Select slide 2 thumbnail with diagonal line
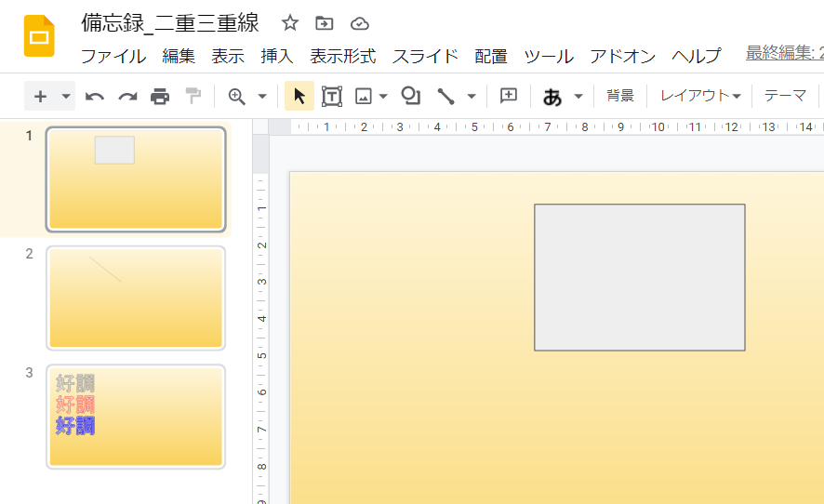The image size is (824, 504). [136, 298]
